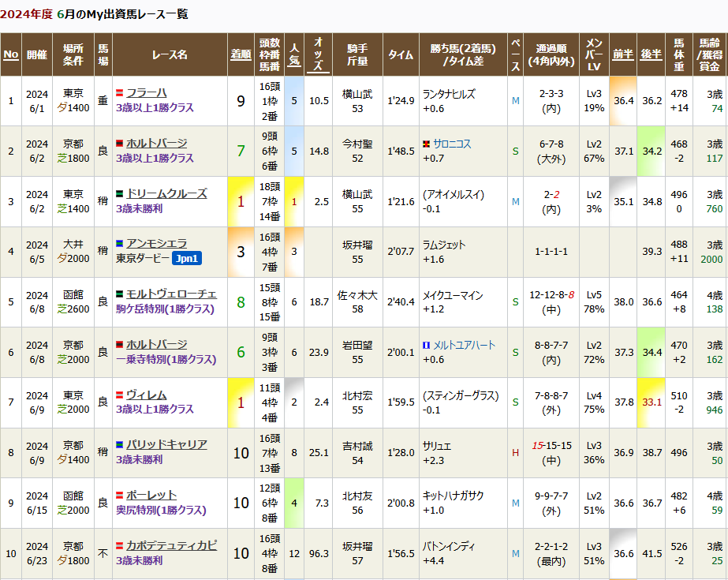Screen dimensions: 728x580
Task: Open horse ドリームクルーズ link
Action: point(166,193)
